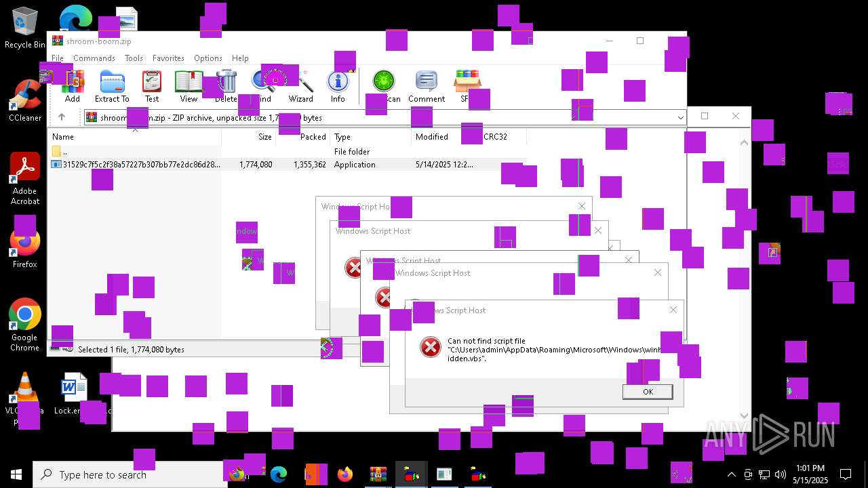Open the Options menu
The image size is (868, 488).
pos(208,58)
